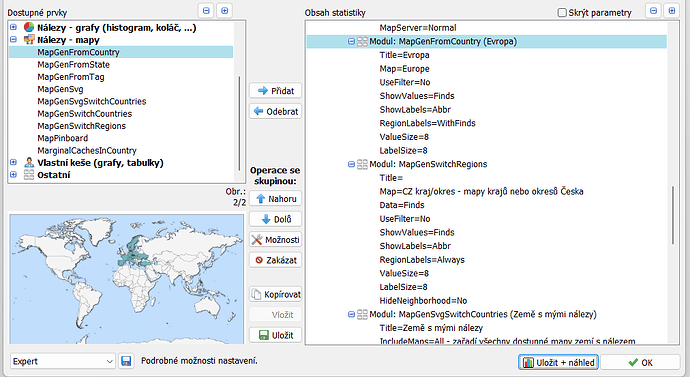Viewport: 690px width, 377px height.
Task: Click Obsah statistiky scrollbar
Action: (x=673, y=215)
